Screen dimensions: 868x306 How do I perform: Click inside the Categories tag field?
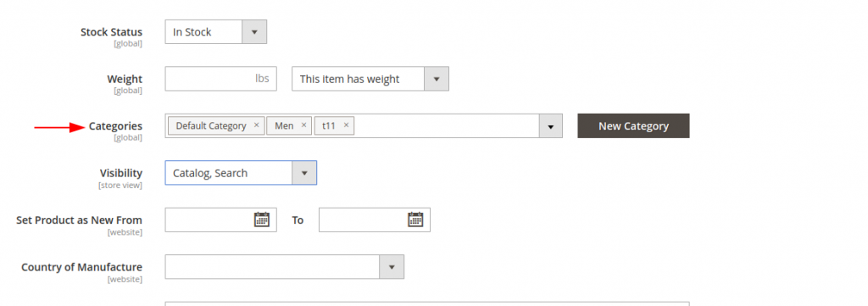tap(446, 126)
